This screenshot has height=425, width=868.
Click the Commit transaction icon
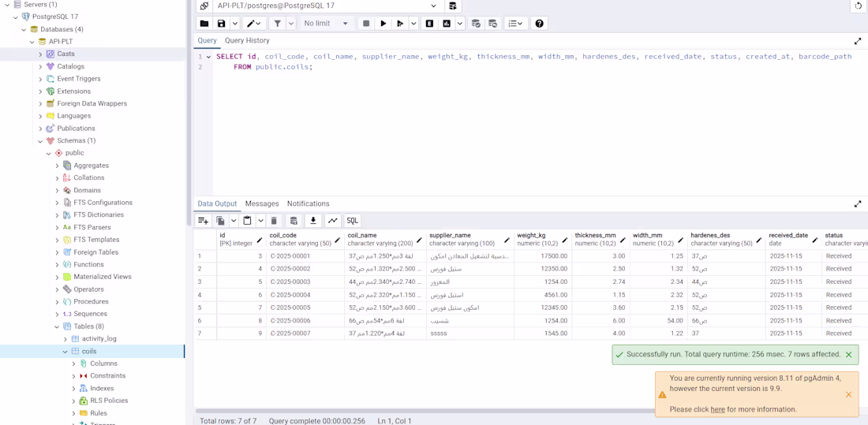coord(476,23)
